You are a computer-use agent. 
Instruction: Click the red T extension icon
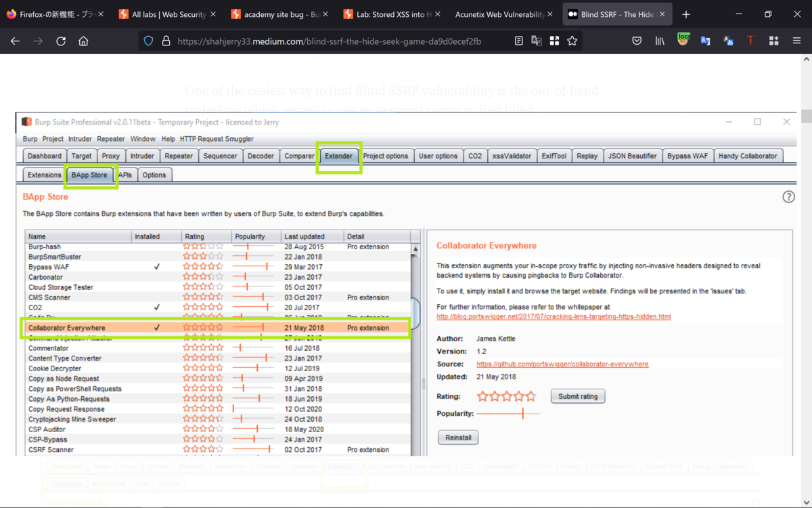click(x=750, y=41)
